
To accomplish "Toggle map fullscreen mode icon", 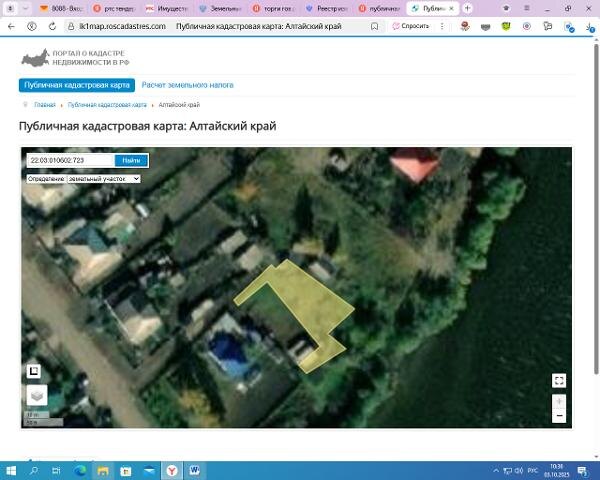I will pos(559,380).
